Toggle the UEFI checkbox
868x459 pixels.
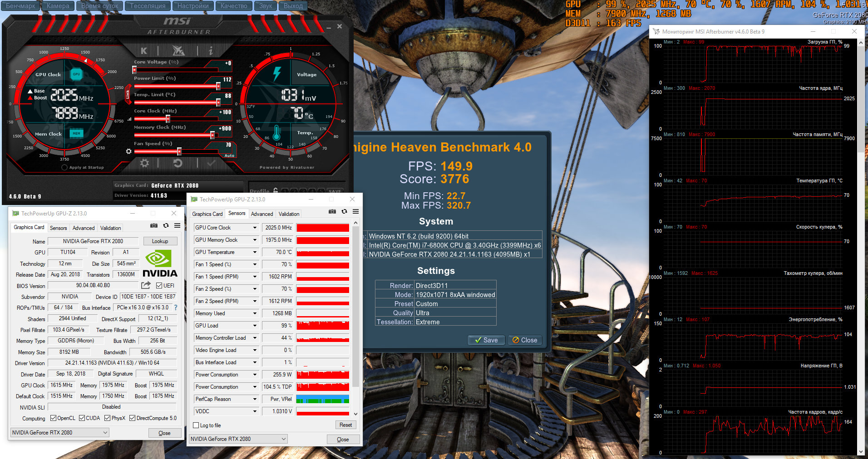pos(159,286)
